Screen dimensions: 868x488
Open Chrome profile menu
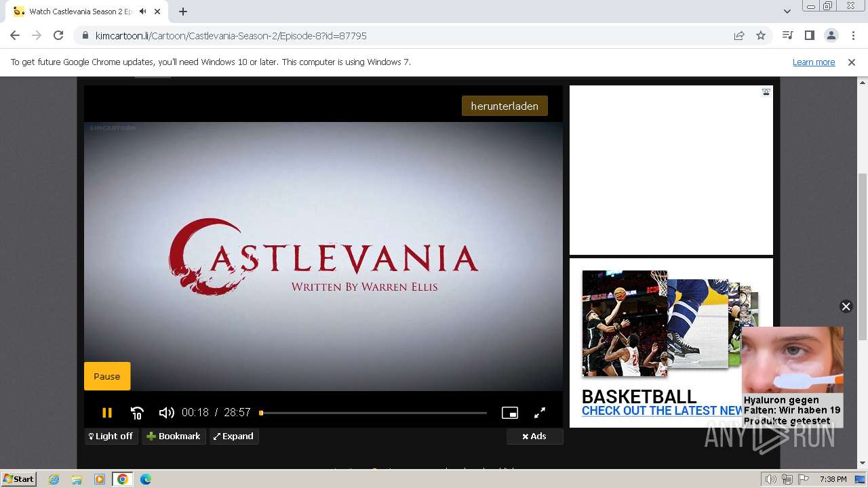pyautogui.click(x=831, y=35)
